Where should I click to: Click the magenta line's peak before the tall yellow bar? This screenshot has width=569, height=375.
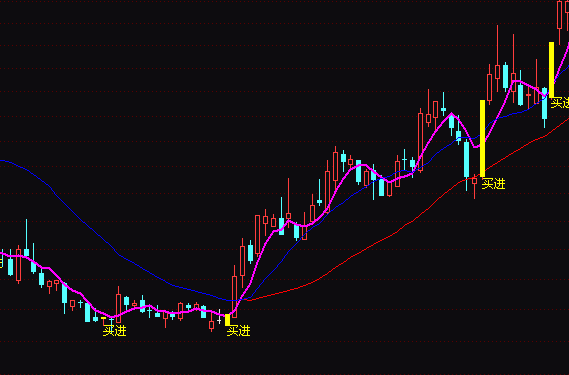(x=452, y=114)
